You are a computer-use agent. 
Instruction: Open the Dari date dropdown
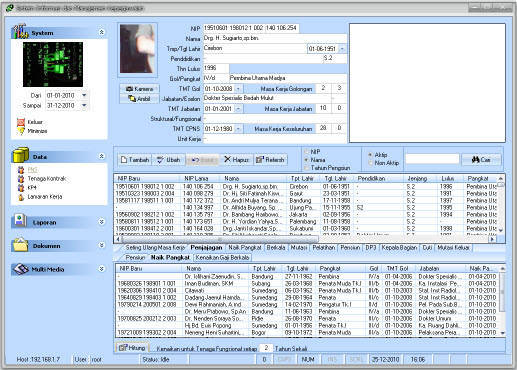click(x=84, y=95)
